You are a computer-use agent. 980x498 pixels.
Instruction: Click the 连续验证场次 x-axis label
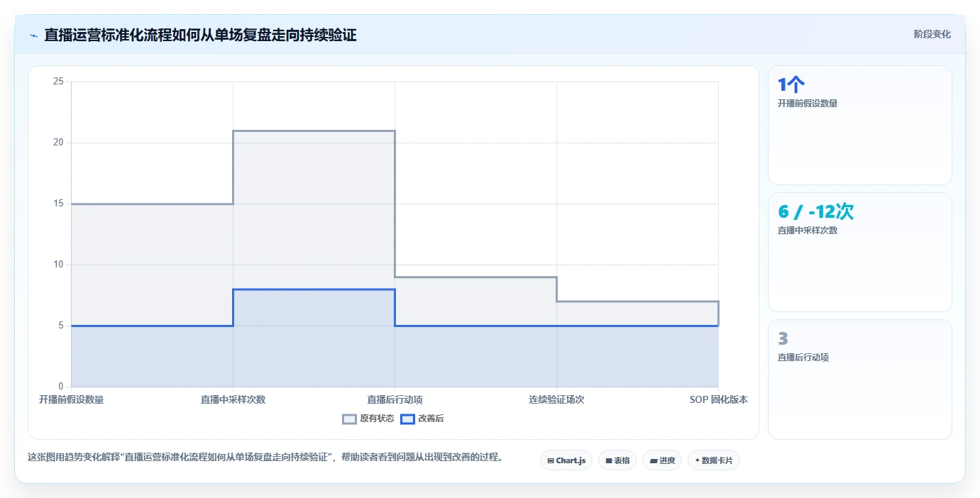click(x=556, y=400)
